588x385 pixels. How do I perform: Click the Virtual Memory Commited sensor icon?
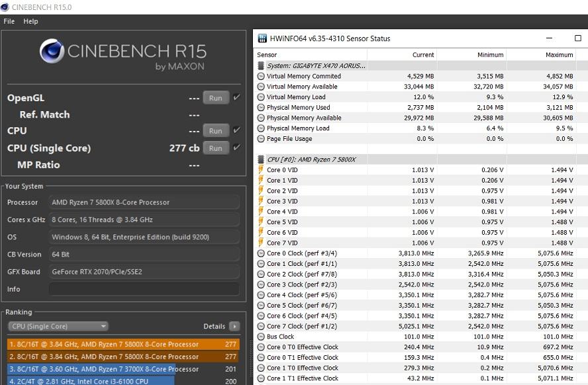pyautogui.click(x=261, y=76)
